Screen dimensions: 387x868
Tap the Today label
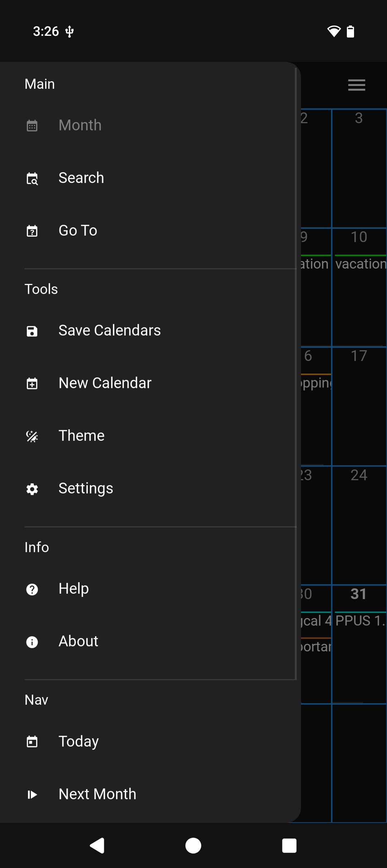[x=78, y=742]
